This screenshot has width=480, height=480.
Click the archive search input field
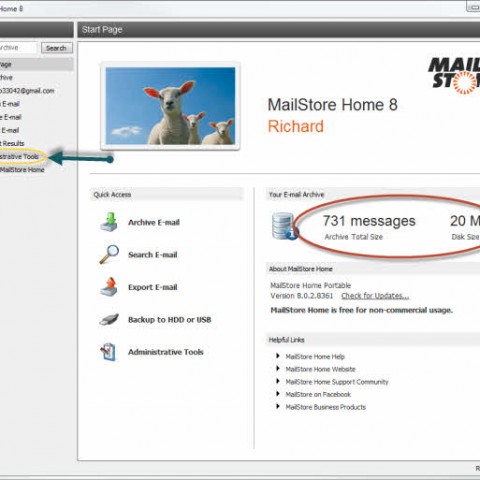tap(17, 48)
